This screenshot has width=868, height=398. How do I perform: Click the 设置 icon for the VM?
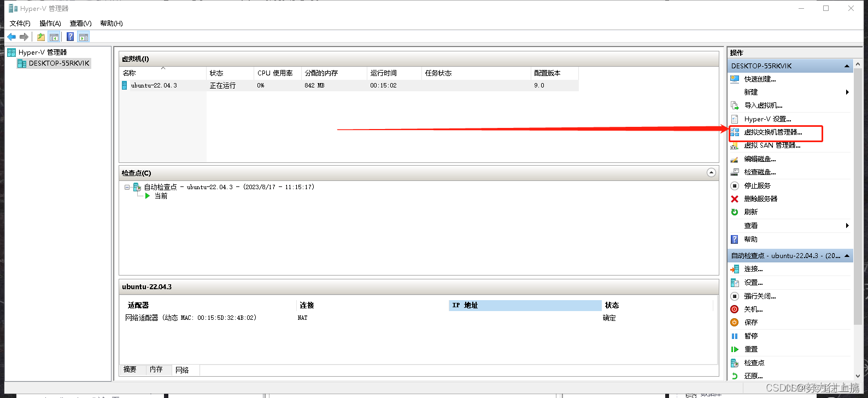735,283
